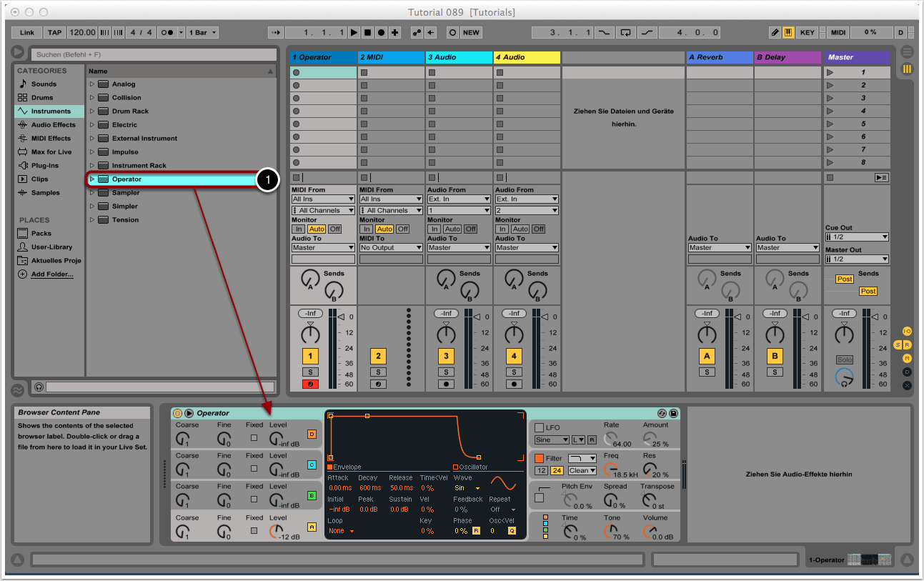Toggle the Draw Mode pencil icon
Image resolution: width=924 pixels, height=581 pixels.
[x=775, y=32]
